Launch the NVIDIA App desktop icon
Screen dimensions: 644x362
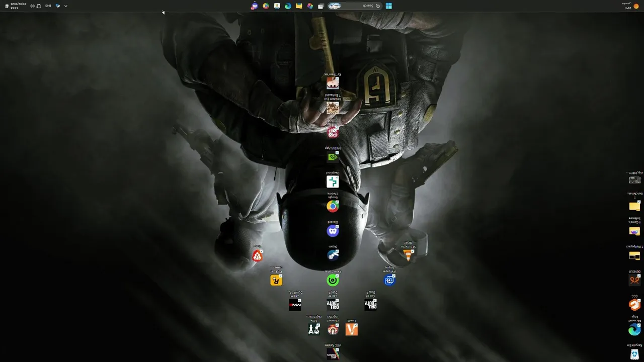(x=333, y=155)
